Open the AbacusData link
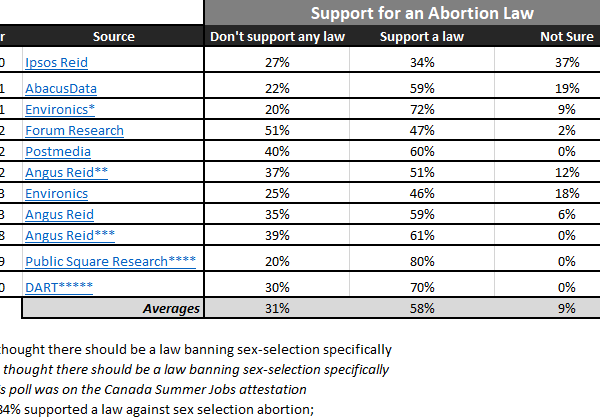600x418 pixels. coord(61,88)
